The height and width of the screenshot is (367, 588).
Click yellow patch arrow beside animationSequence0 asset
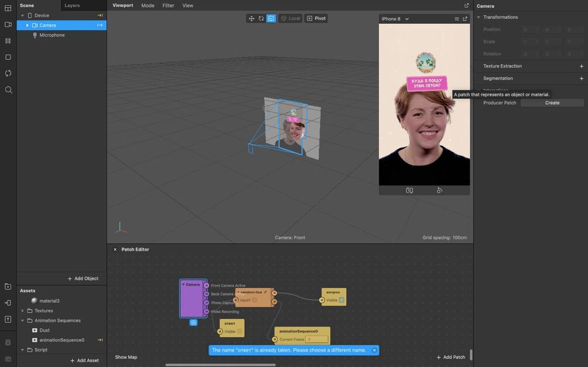[100, 340]
